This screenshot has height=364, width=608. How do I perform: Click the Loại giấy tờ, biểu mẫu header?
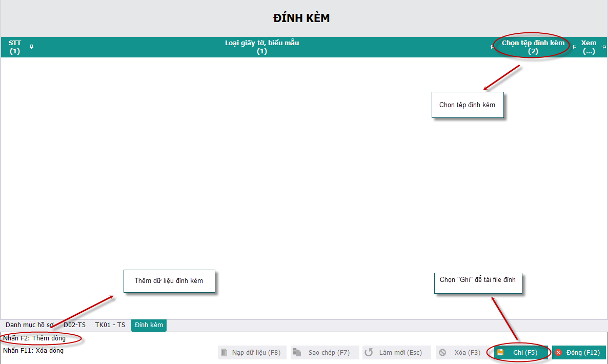(x=262, y=47)
